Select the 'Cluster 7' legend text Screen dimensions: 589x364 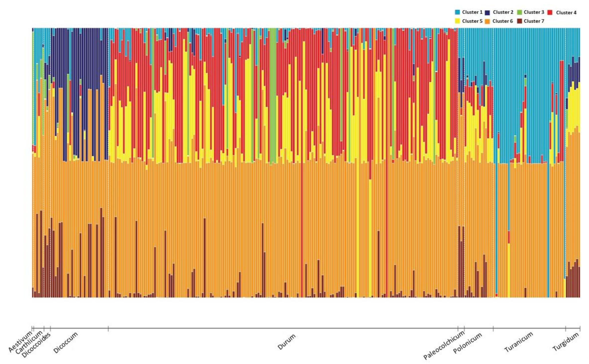534,21
